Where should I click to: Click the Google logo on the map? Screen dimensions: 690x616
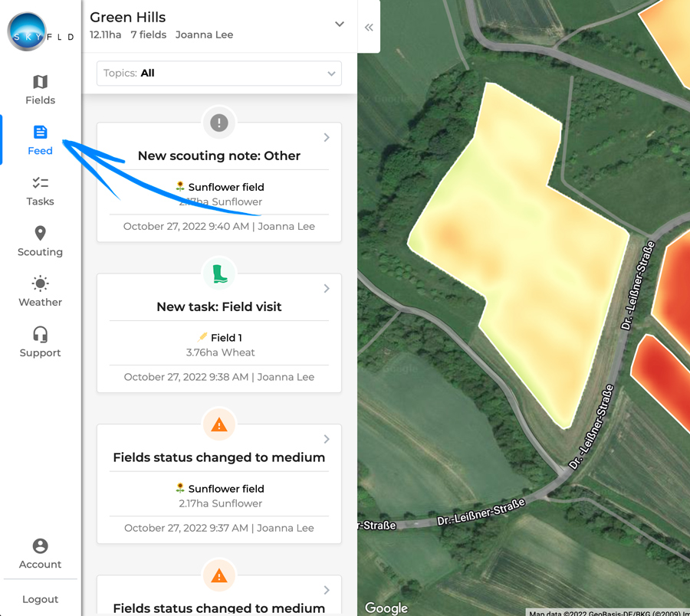[x=386, y=608]
